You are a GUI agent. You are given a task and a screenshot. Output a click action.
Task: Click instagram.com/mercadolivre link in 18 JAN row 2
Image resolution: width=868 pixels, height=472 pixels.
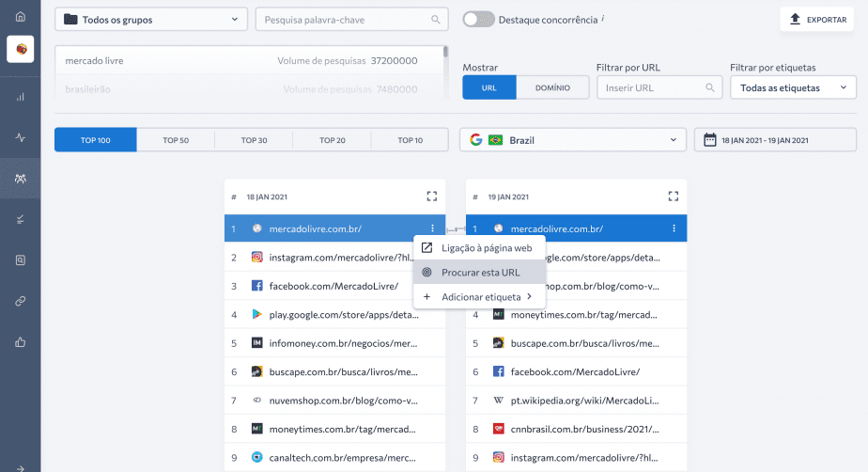tap(341, 258)
